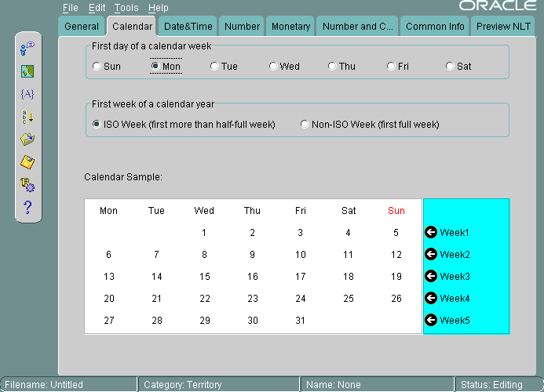Choose Wed as first day of week
The height and width of the screenshot is (392, 544).
coord(273,67)
